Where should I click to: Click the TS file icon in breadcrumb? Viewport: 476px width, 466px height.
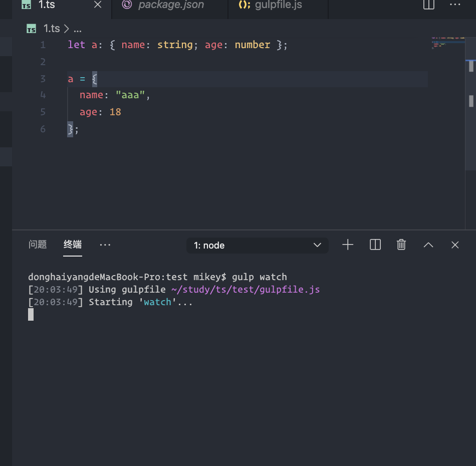(31, 29)
